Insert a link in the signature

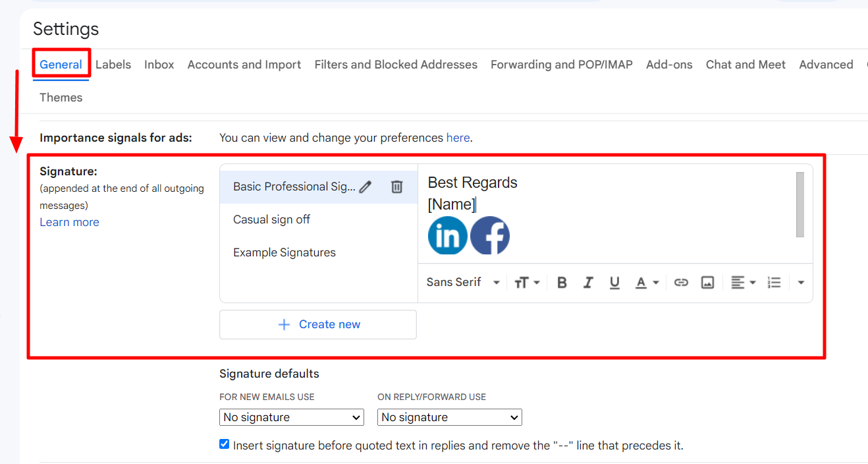click(681, 282)
